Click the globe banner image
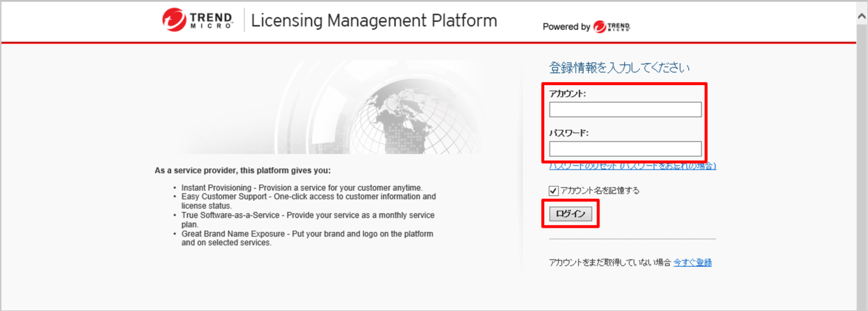This screenshot has height=311, width=868. click(x=343, y=108)
